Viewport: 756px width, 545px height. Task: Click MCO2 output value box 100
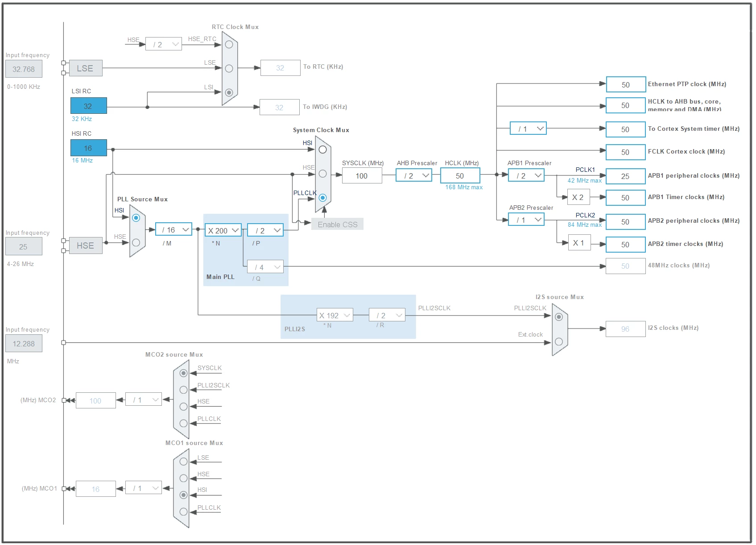(96, 401)
